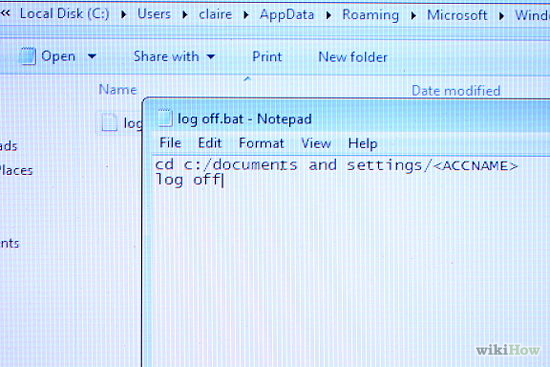Open the View menu in Notepad

pos(316,143)
